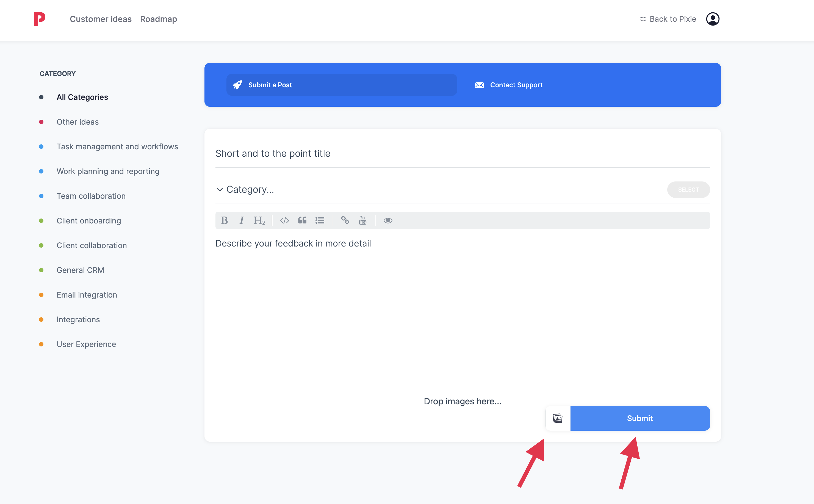Click the blue Submit button
Screen dimensions: 814x504
639,418
